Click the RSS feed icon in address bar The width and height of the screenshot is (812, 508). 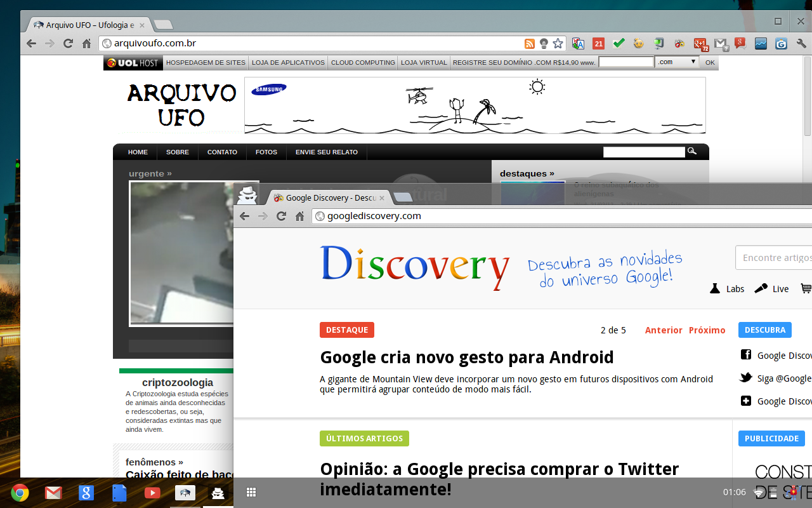pos(529,44)
